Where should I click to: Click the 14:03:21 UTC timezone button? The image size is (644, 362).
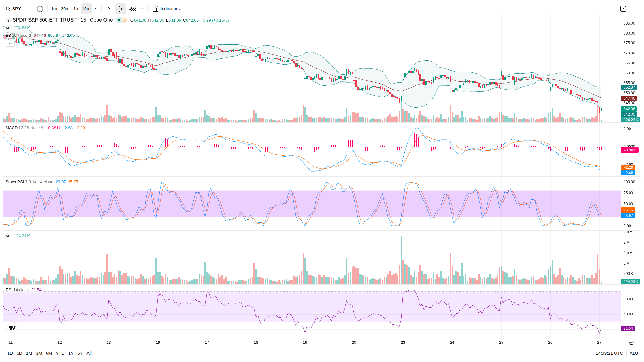tap(609, 353)
